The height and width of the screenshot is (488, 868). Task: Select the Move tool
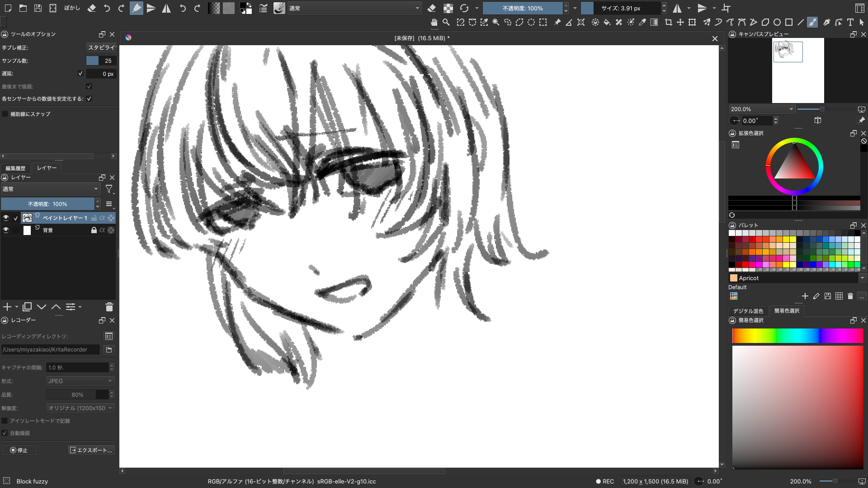[680, 22]
